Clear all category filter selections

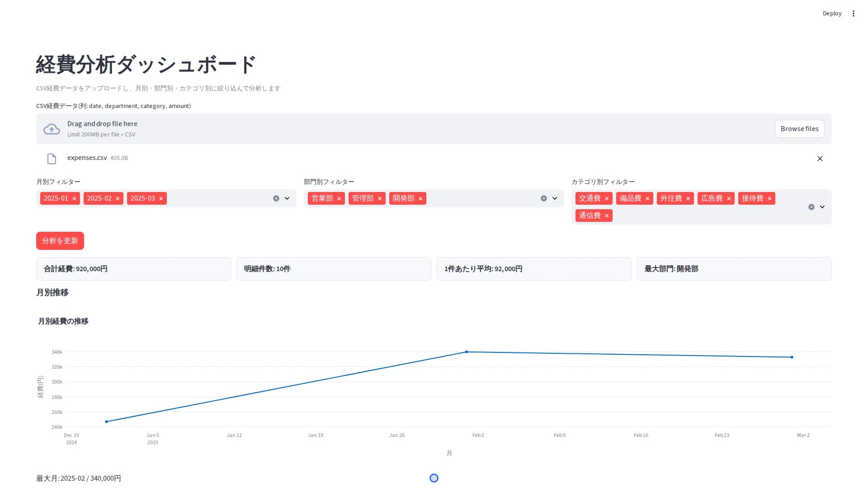click(x=811, y=207)
